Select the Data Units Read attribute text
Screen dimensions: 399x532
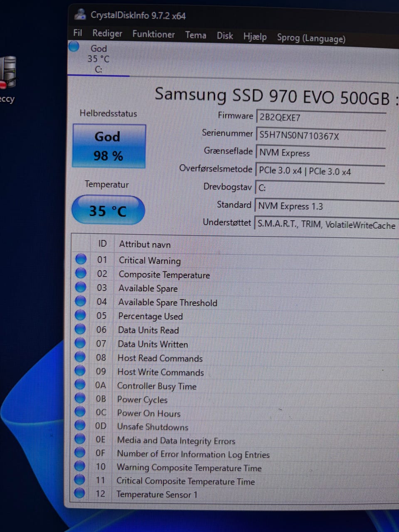(x=148, y=330)
